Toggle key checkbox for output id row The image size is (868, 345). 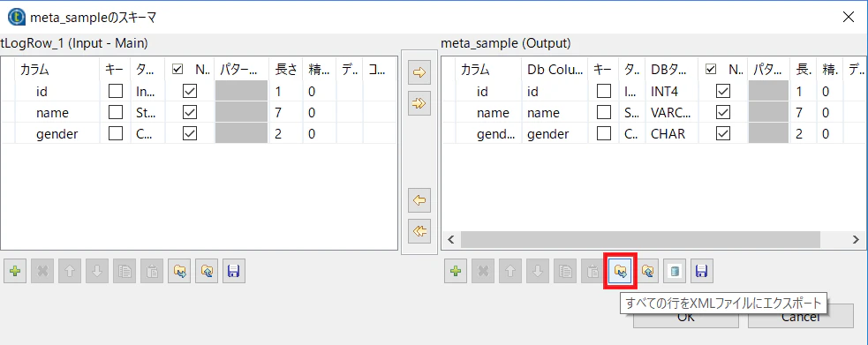click(x=604, y=91)
